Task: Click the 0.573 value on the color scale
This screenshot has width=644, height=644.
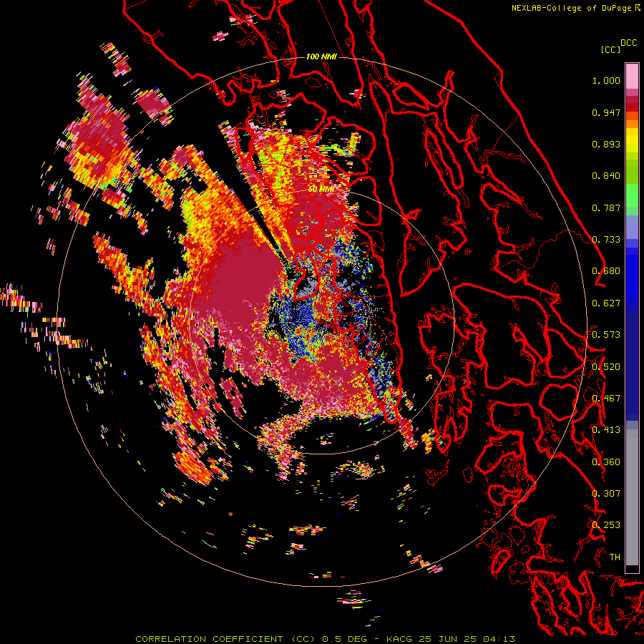Action: (606, 335)
